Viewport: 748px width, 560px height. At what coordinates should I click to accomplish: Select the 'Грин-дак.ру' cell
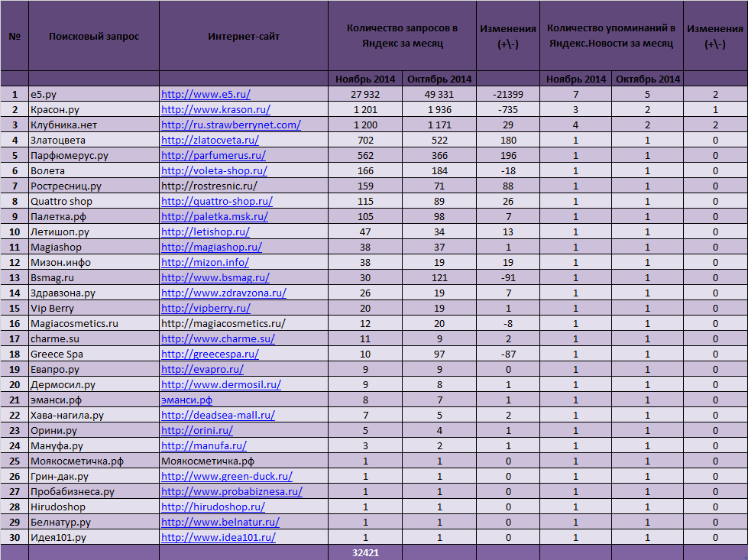click(94, 476)
